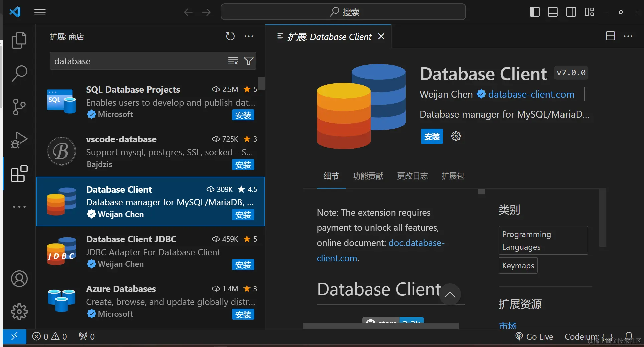Open the Search view in activity bar
This screenshot has width=644, height=347.
(x=19, y=73)
